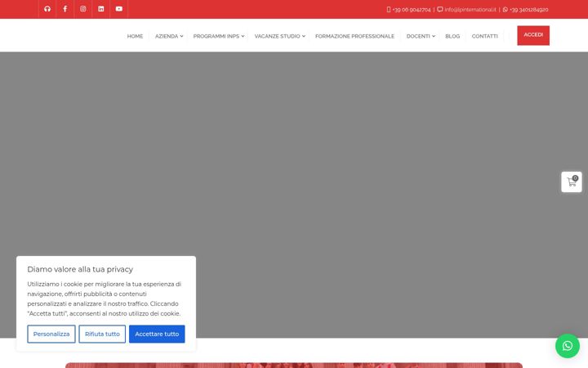The width and height of the screenshot is (588, 368).
Task: Click the red ACCEDI button
Action: [x=533, y=35]
